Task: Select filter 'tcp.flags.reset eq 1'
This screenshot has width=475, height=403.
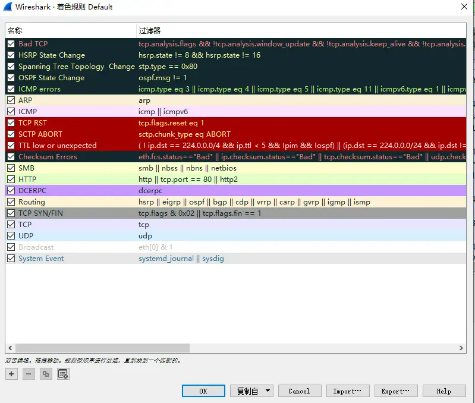Action: (x=171, y=123)
